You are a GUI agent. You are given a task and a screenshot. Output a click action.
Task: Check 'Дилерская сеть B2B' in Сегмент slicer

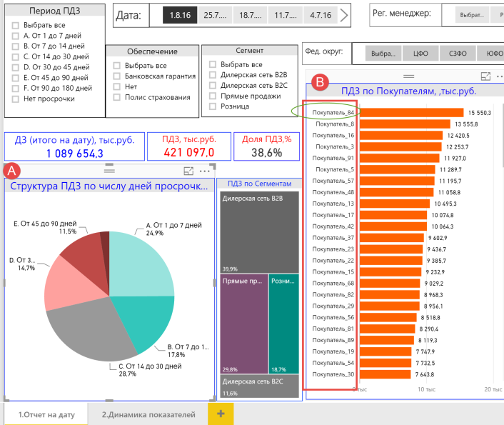pyautogui.click(x=213, y=75)
